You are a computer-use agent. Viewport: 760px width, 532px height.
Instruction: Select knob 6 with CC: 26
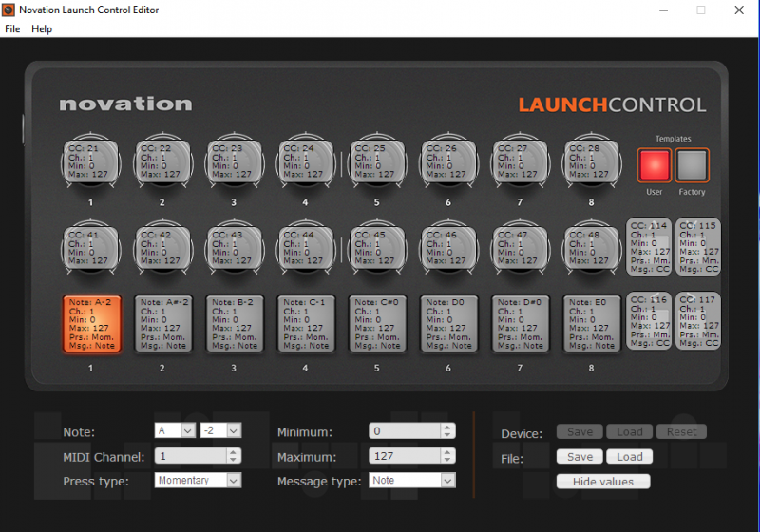pos(448,161)
